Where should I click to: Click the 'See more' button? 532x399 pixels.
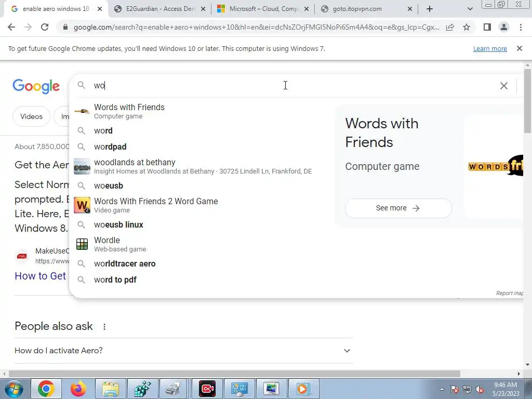[x=398, y=208]
